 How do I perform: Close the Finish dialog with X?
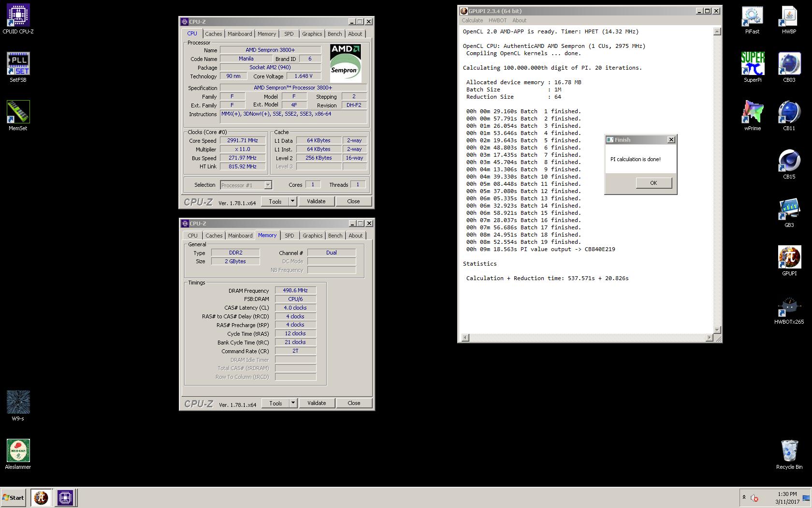pos(671,139)
